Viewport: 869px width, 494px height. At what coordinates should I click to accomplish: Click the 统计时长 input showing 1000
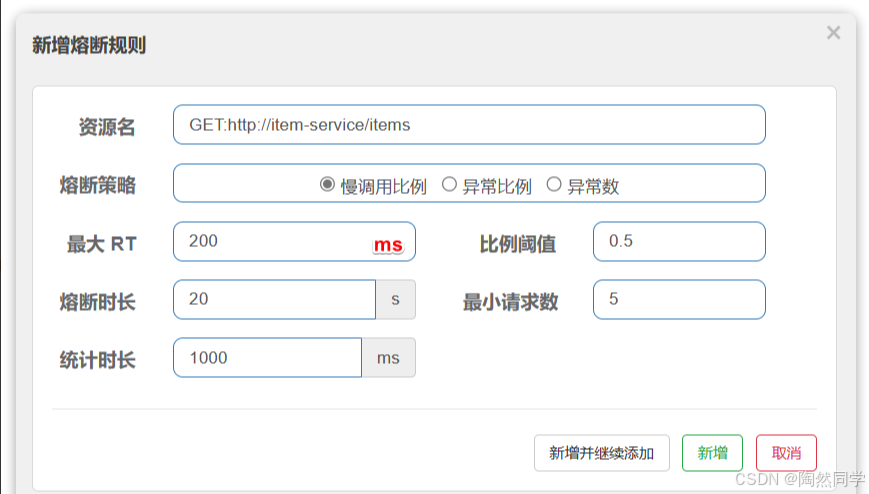[268, 358]
